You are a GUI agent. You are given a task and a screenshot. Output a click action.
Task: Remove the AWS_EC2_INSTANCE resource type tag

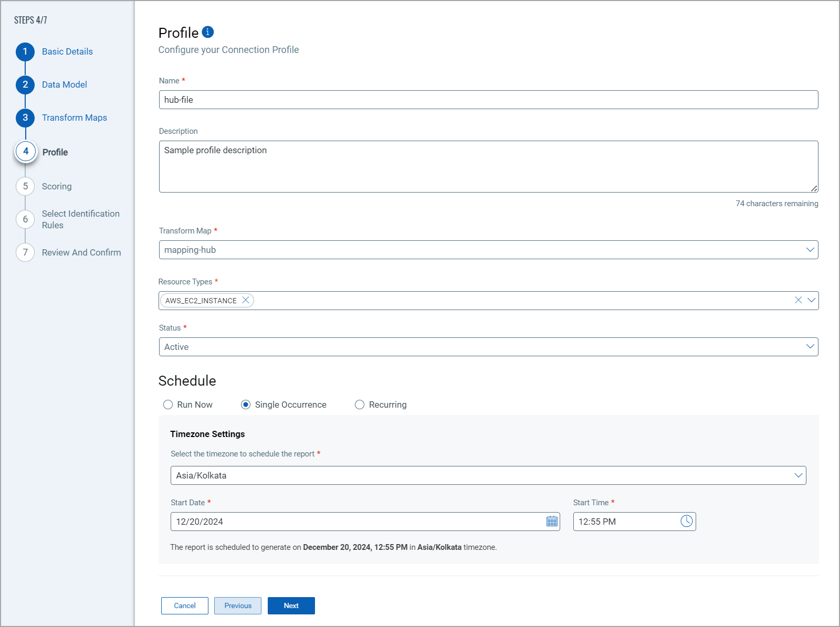point(245,300)
